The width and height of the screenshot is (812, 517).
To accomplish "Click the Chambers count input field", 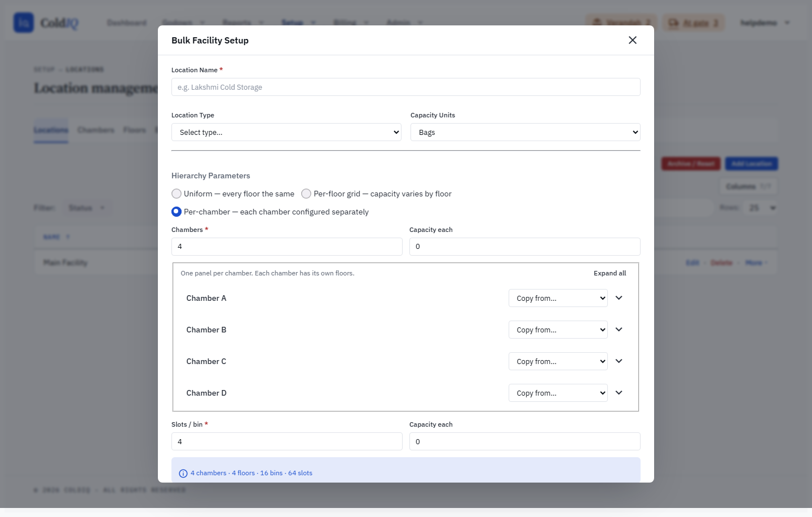I will coord(287,247).
